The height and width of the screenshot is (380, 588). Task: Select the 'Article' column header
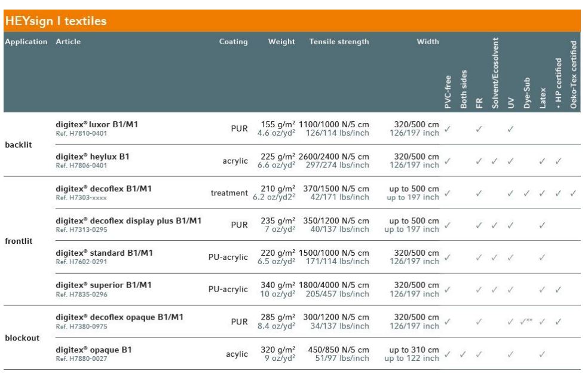coord(68,42)
